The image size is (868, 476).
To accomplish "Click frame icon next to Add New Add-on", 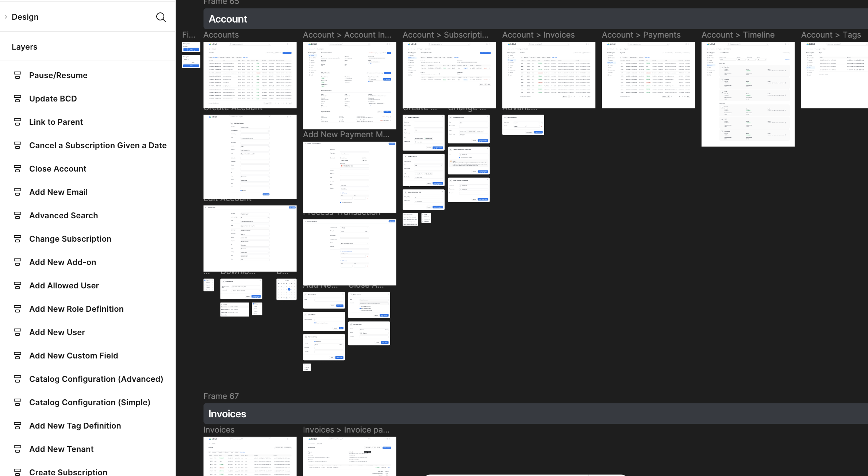I will 17,262.
